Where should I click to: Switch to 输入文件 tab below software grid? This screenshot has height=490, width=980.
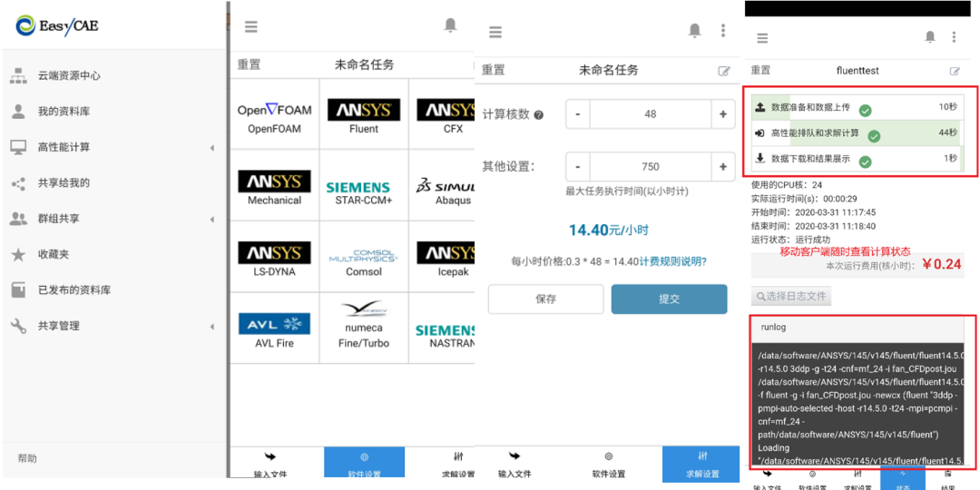[270, 464]
